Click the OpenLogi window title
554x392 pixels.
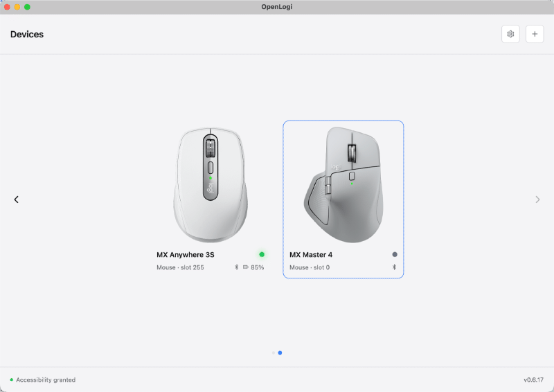coord(276,7)
